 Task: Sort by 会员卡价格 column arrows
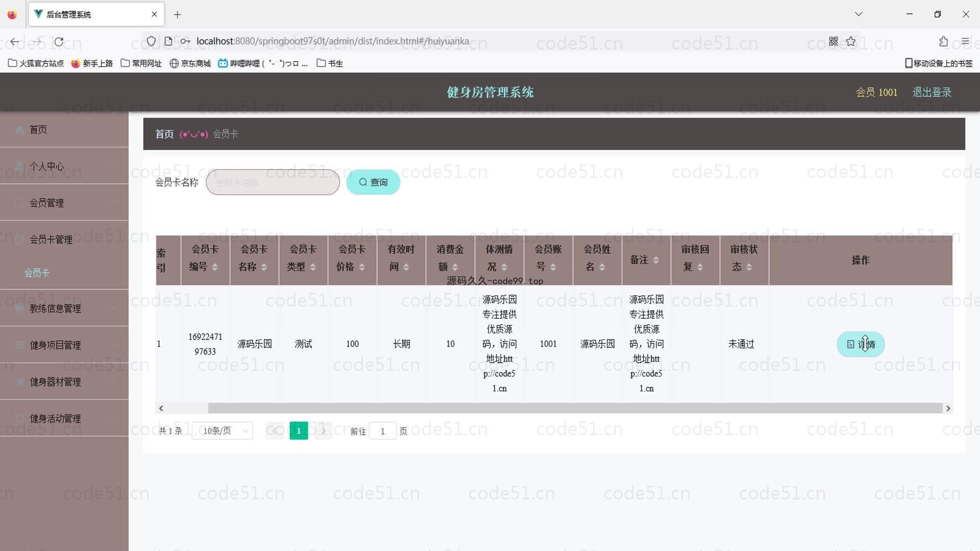click(362, 267)
